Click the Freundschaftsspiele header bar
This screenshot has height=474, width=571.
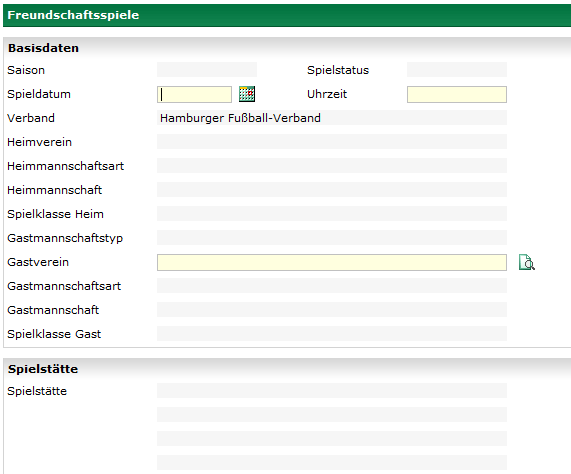[x=287, y=15]
